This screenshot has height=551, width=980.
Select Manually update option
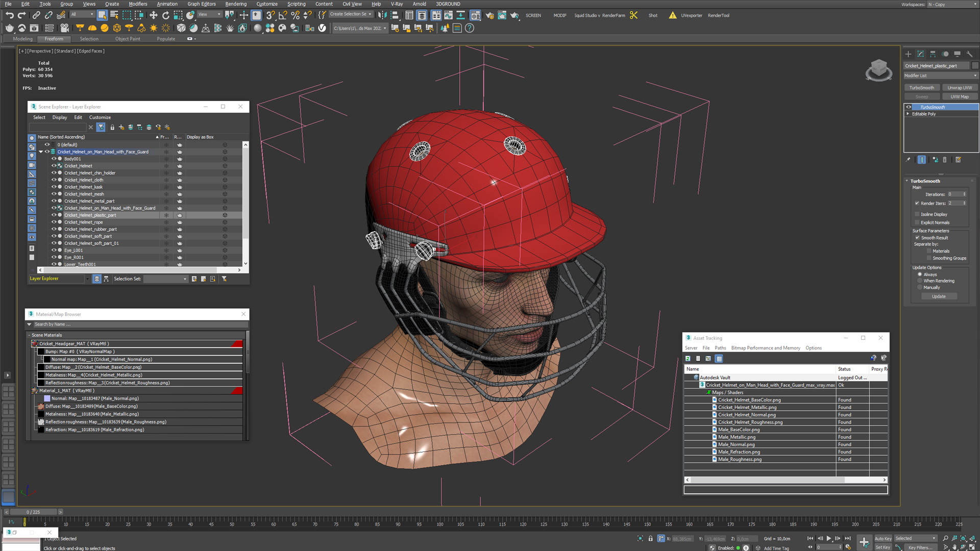pyautogui.click(x=920, y=287)
